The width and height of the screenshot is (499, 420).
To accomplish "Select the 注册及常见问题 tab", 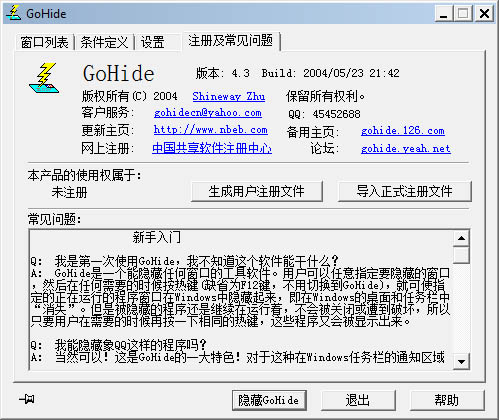I will pos(231,41).
